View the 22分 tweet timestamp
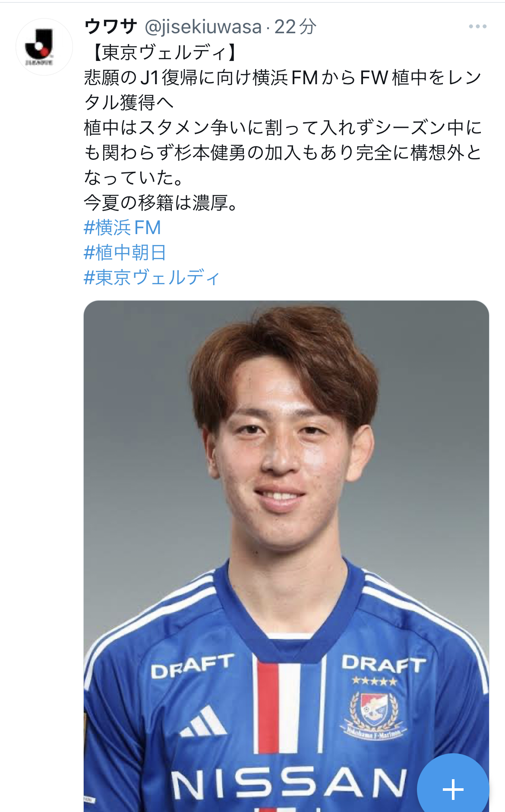The height and width of the screenshot is (812, 505). tap(296, 27)
